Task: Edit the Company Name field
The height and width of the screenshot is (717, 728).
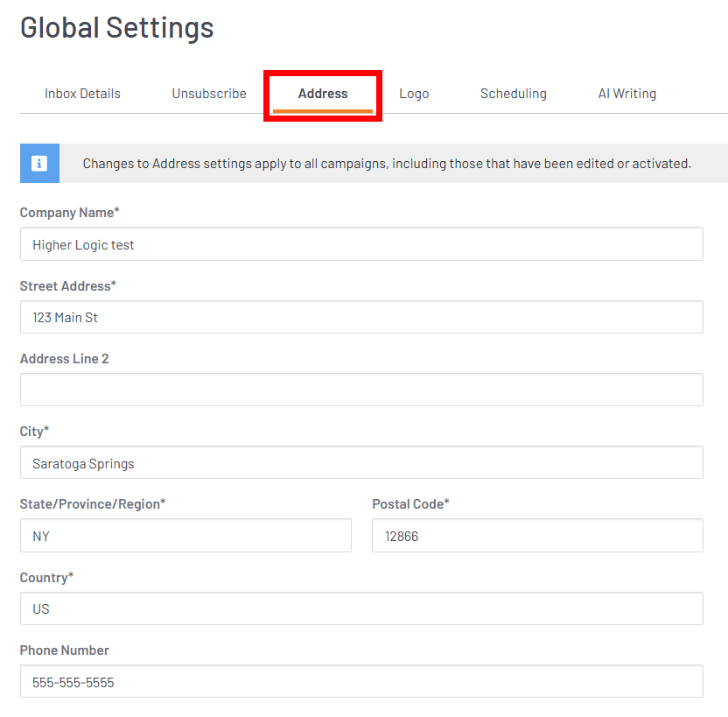Action: [x=361, y=244]
